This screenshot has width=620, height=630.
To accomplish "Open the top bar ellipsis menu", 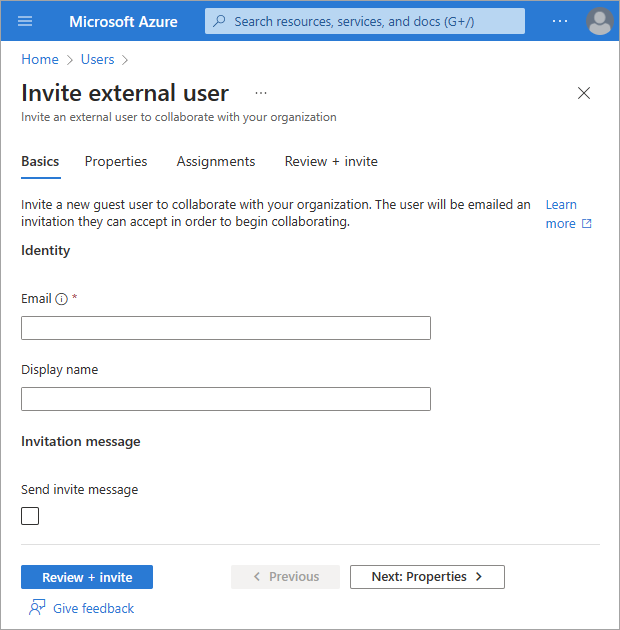I will click(560, 21).
